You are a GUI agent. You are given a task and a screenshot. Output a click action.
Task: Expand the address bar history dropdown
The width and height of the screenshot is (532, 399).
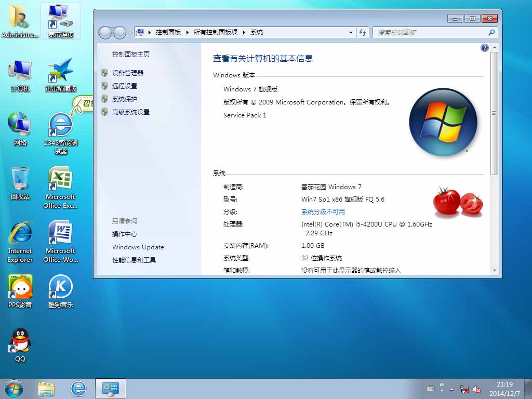tap(351, 33)
